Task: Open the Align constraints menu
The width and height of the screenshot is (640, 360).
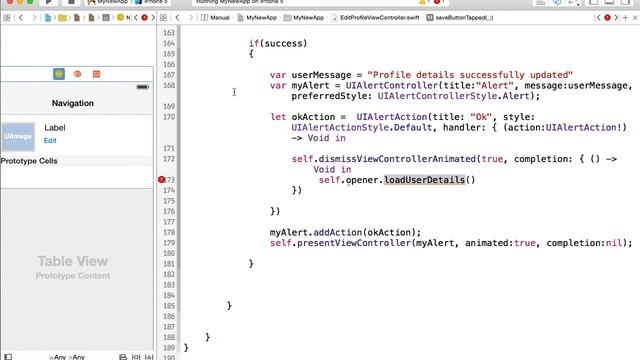Action: [x=123, y=357]
